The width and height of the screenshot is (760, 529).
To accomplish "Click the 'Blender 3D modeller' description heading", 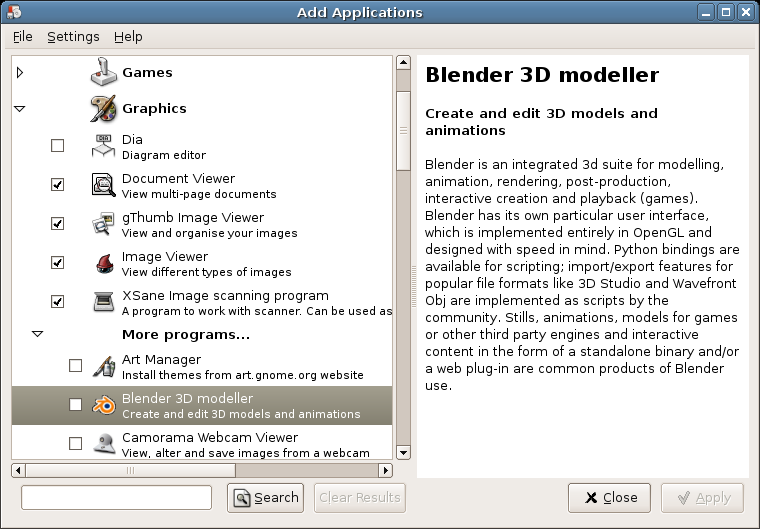I will coord(542,75).
